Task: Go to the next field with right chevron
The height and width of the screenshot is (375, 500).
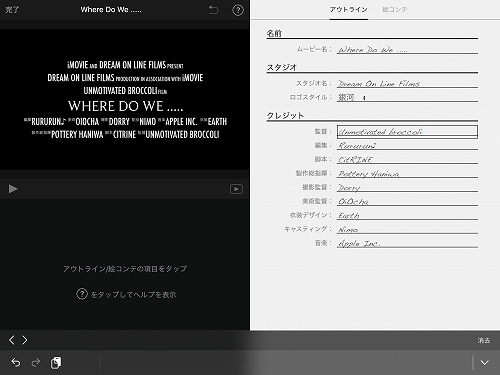Action: pos(25,340)
